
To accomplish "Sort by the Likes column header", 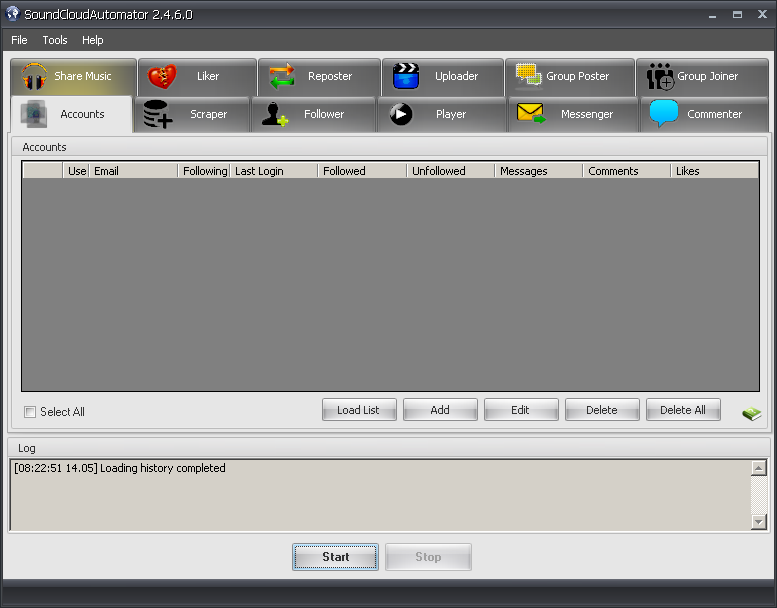I will click(x=715, y=171).
